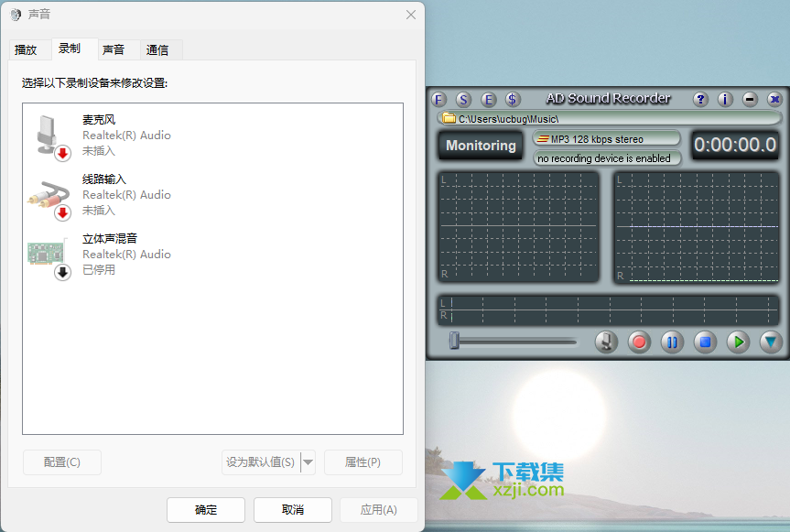Click the line-in cable device icon

(x=49, y=200)
